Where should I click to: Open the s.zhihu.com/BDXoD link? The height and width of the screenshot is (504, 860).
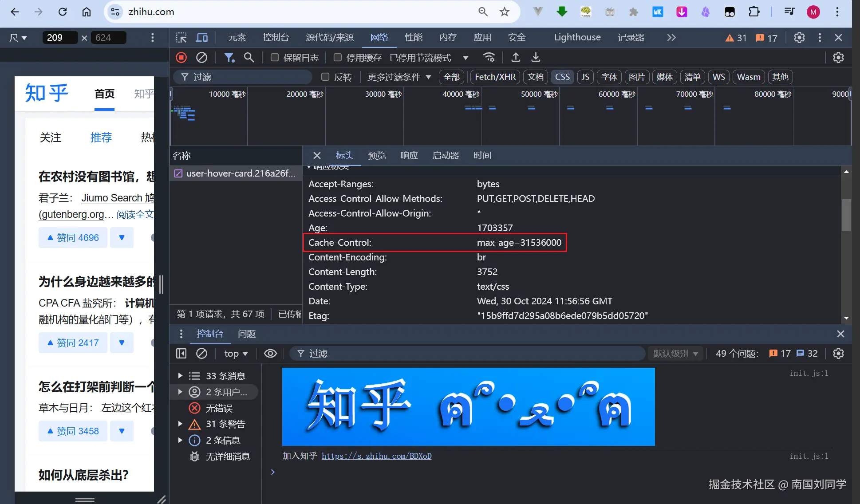click(x=376, y=456)
